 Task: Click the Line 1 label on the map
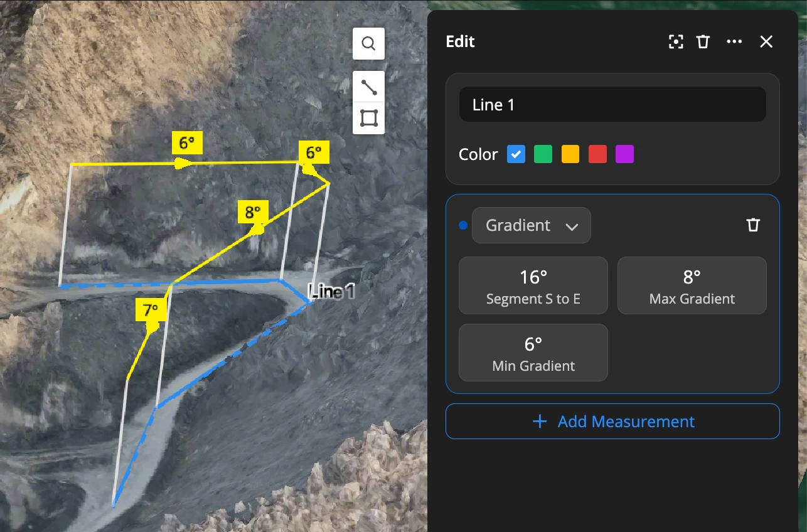tap(333, 291)
